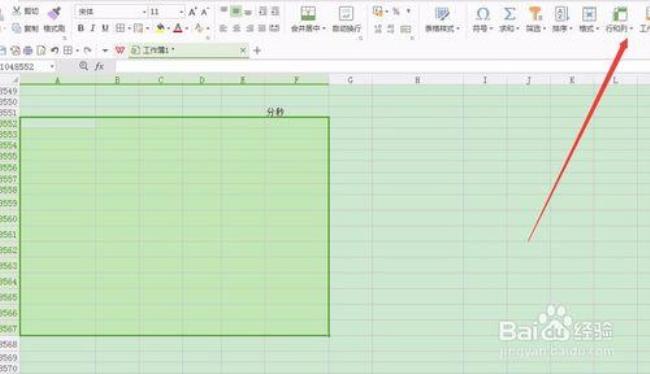This screenshot has width=650, height=374.
Task: Click the Table Style icon
Action: point(442,14)
